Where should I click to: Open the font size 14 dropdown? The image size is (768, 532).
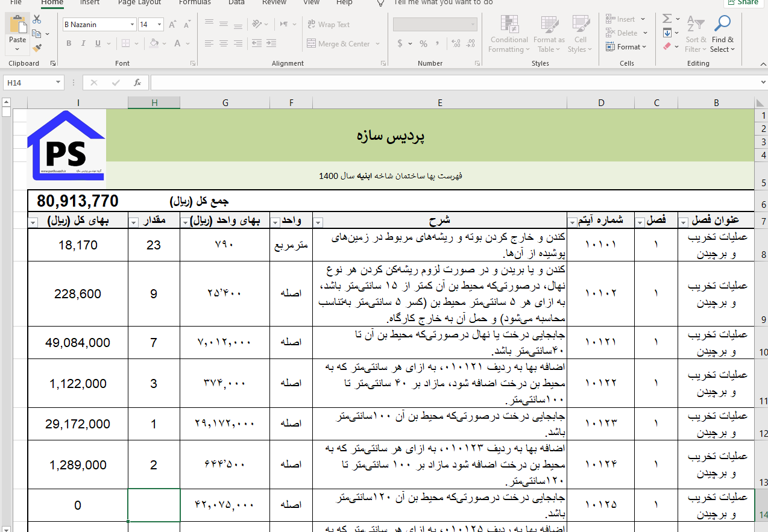pos(160,25)
